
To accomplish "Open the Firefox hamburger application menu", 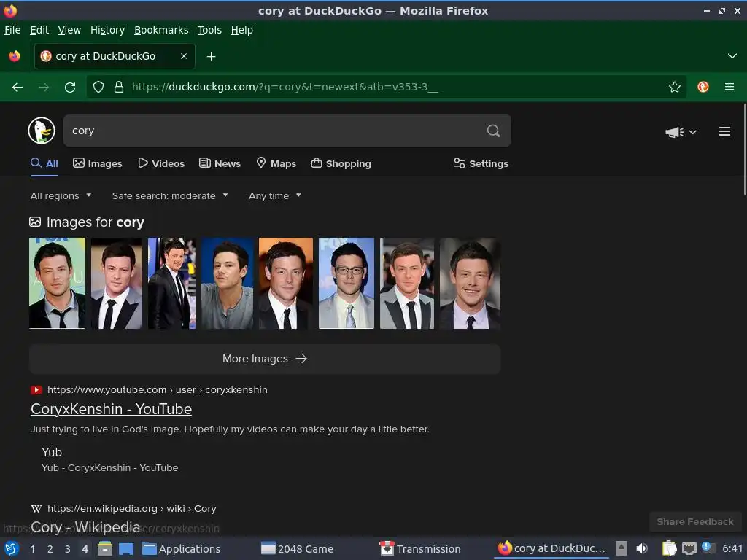I will [x=729, y=87].
